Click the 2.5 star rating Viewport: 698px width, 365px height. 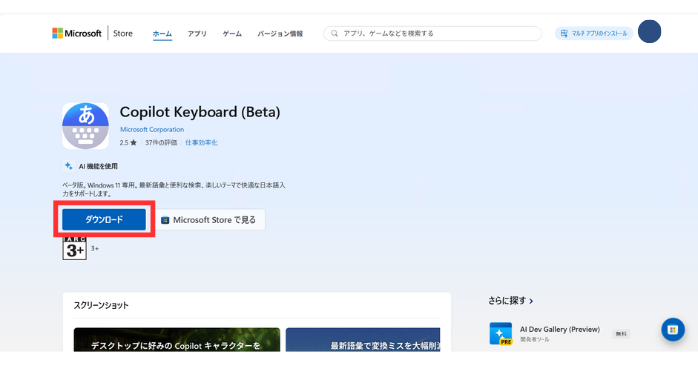pos(128,142)
